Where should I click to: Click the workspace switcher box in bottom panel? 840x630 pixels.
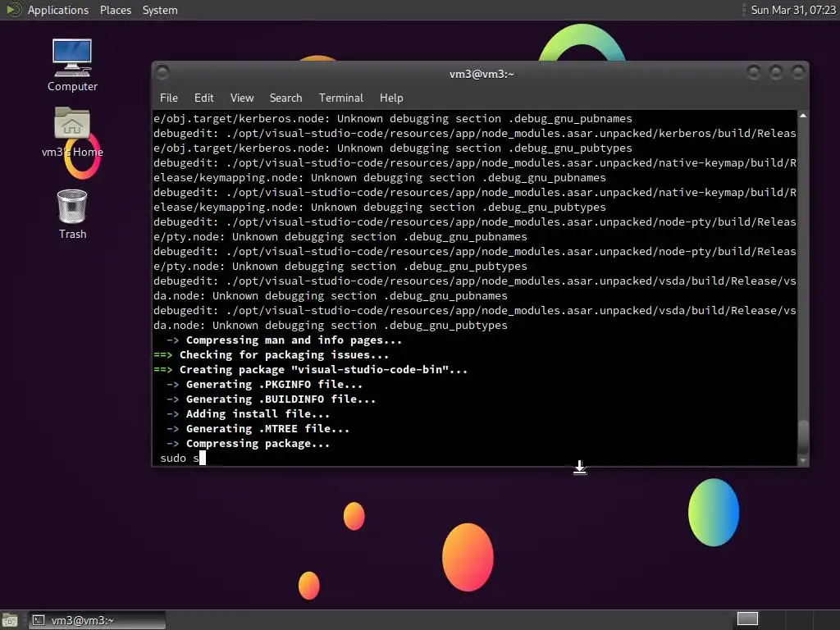click(x=747, y=619)
